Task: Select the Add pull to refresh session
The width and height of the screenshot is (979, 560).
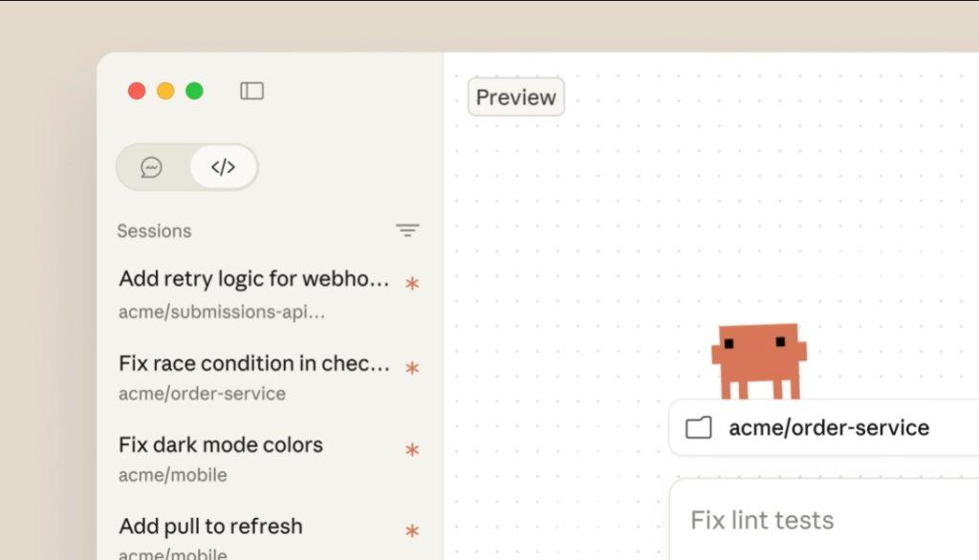Action: click(x=210, y=527)
